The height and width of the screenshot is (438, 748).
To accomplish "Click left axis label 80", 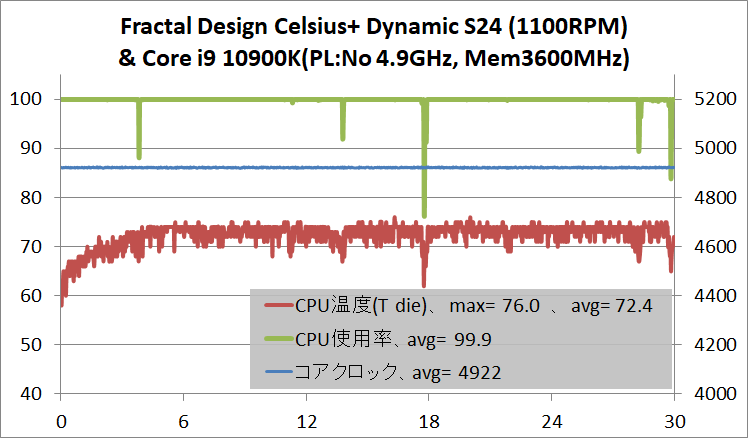I will pos(31,198).
